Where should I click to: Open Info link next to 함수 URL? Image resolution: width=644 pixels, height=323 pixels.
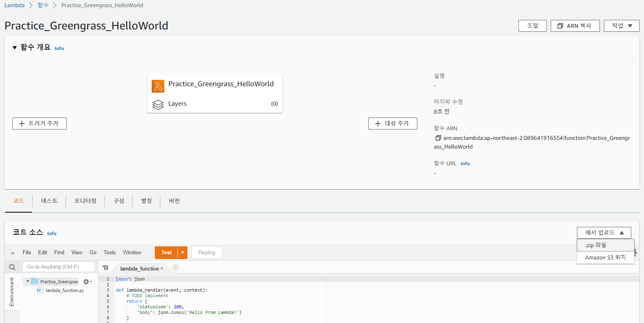point(465,164)
